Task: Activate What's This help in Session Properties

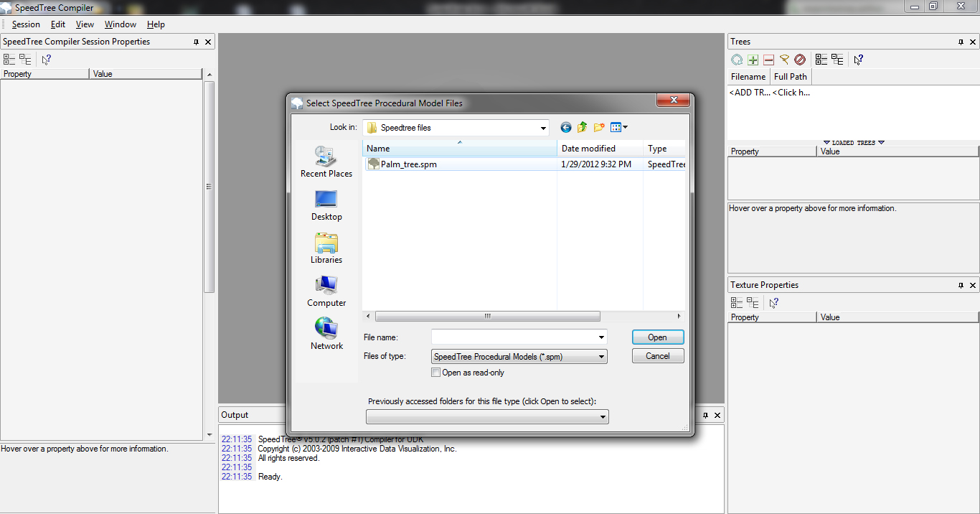Action: click(46, 60)
